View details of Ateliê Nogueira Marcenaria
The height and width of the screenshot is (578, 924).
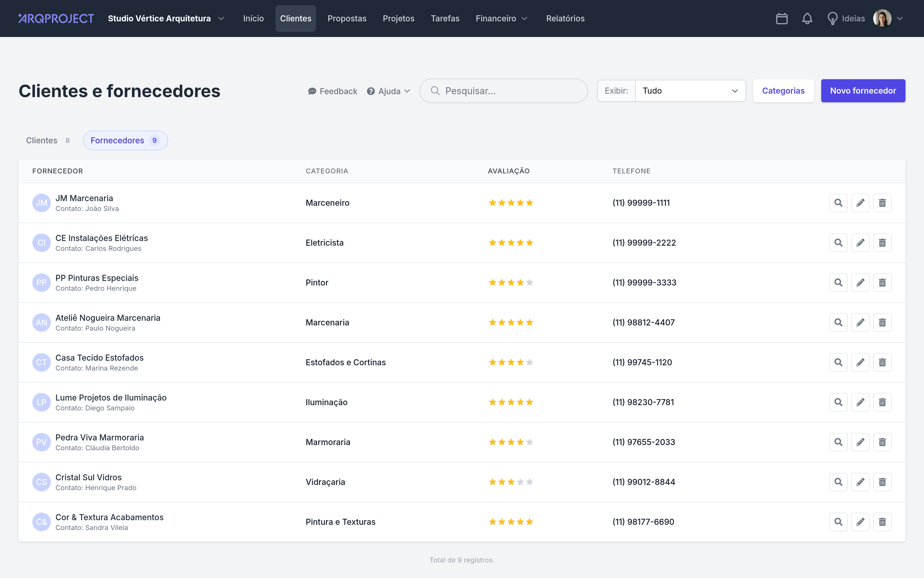click(838, 323)
